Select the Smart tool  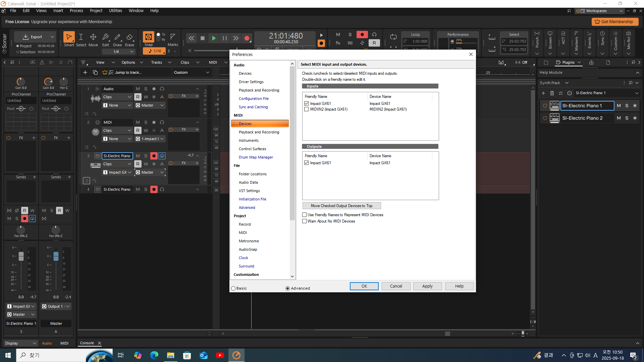click(x=69, y=39)
